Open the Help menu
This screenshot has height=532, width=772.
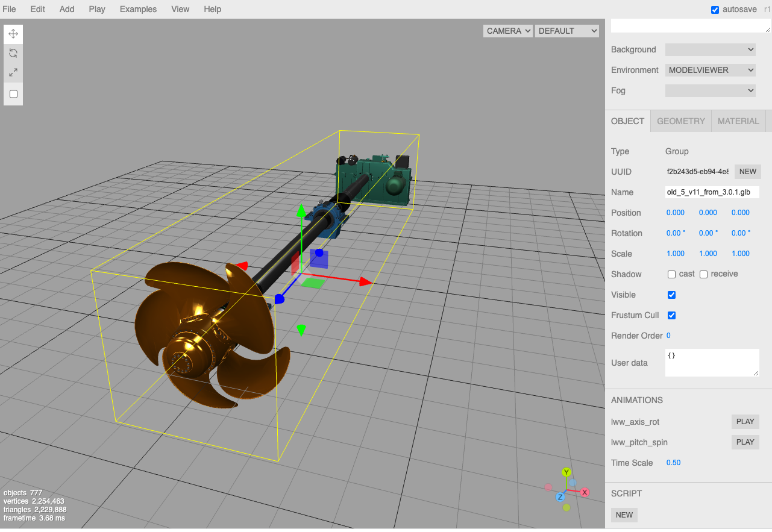(x=213, y=9)
